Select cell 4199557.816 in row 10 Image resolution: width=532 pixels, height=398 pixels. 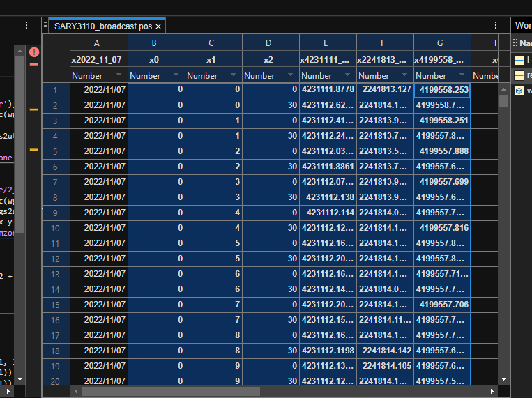point(442,228)
